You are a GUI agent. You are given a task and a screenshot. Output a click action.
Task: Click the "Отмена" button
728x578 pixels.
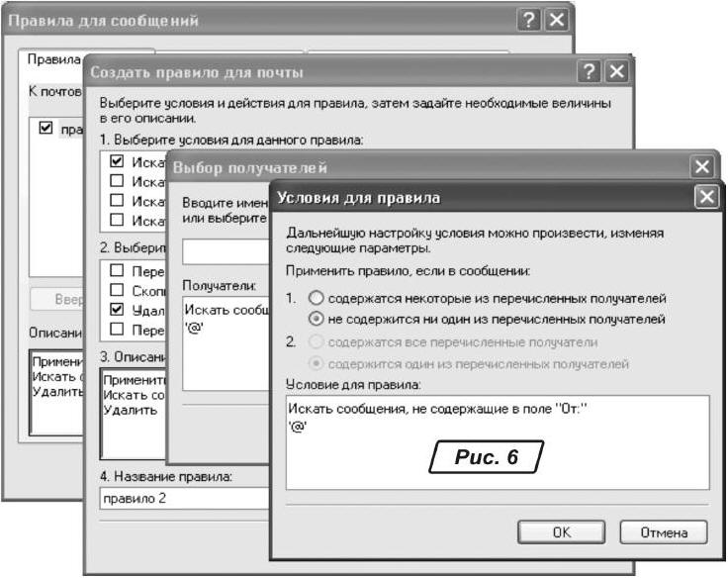pos(664,531)
